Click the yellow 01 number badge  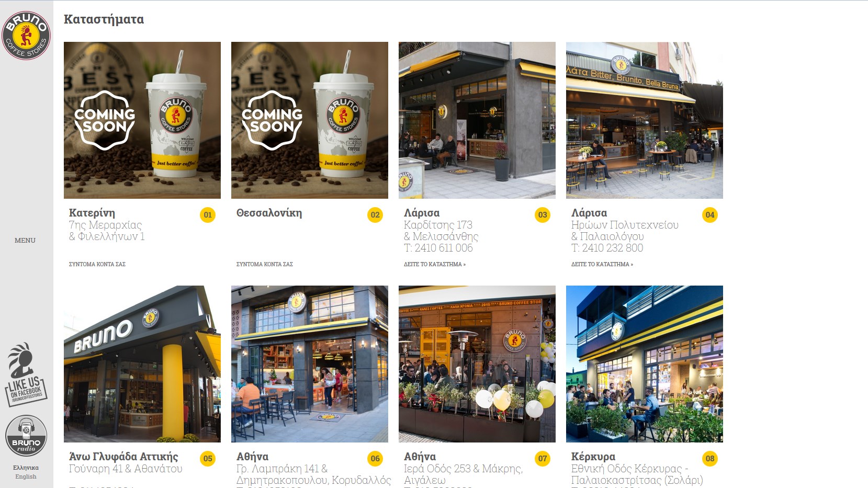click(x=208, y=215)
